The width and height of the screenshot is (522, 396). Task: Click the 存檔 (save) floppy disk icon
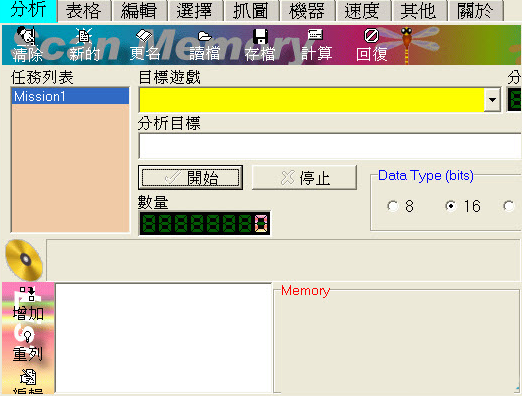[x=260, y=45]
